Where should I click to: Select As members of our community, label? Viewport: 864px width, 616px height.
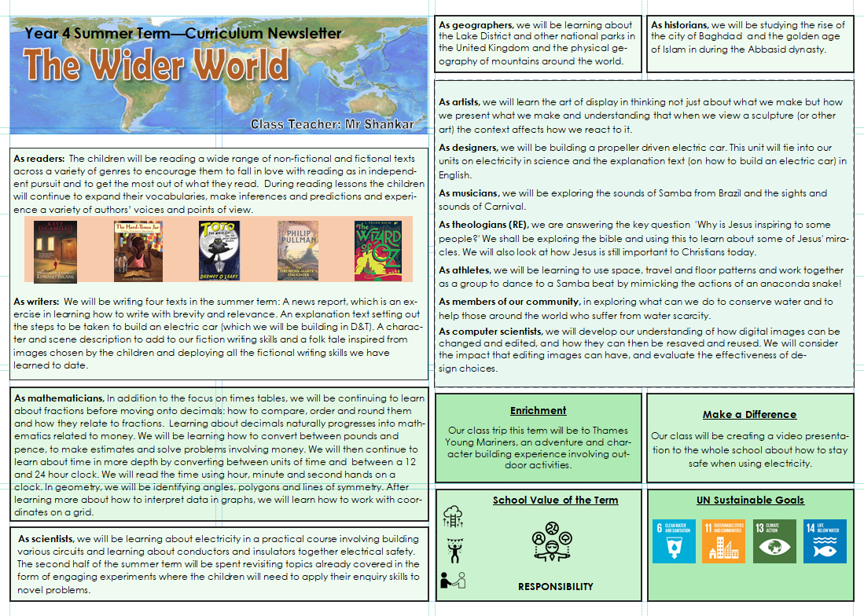click(x=509, y=302)
